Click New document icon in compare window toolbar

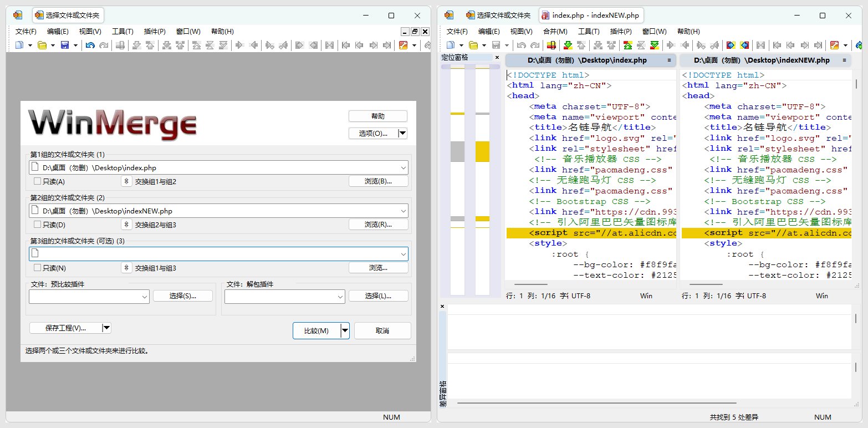tap(451, 45)
